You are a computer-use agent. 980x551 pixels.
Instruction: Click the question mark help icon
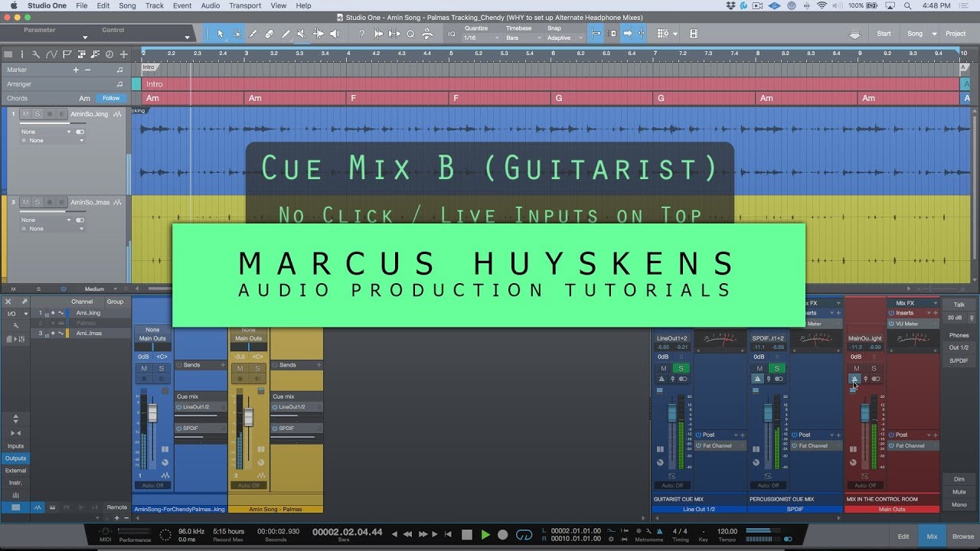361,34
